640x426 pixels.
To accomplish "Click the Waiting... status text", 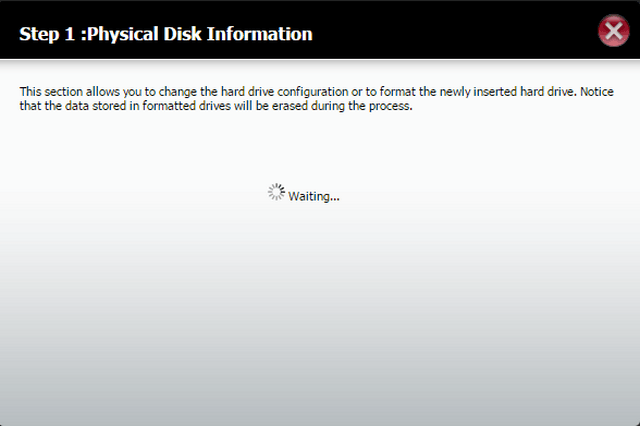I will click(x=313, y=196).
